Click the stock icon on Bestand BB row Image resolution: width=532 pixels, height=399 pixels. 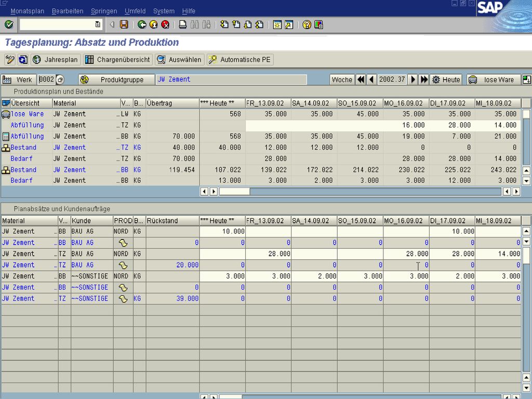(5, 170)
